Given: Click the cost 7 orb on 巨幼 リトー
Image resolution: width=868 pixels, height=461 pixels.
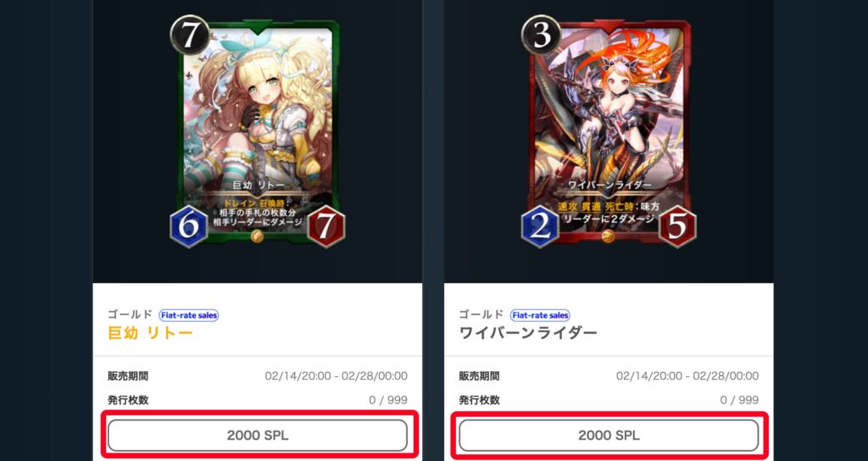Looking at the screenshot, I should pos(190,36).
